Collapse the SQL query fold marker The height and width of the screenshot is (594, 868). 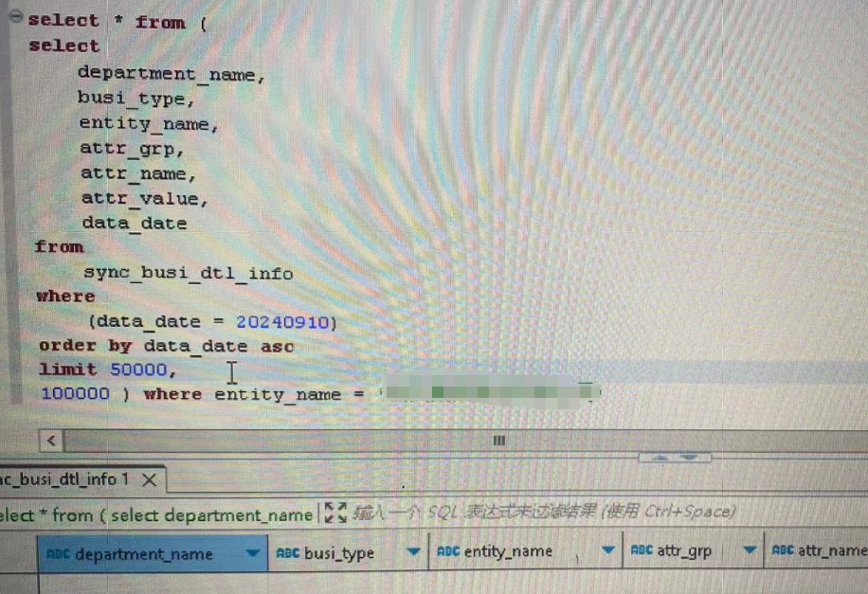pyautogui.click(x=16, y=17)
